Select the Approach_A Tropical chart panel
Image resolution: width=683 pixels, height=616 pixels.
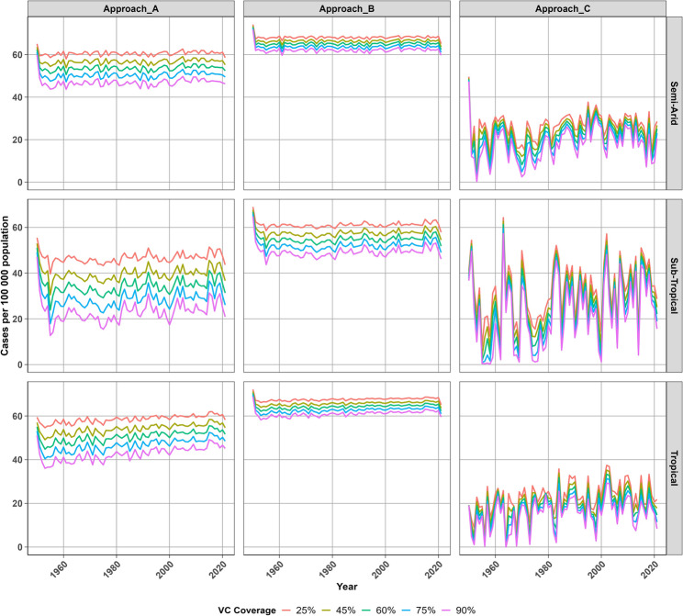(131, 468)
